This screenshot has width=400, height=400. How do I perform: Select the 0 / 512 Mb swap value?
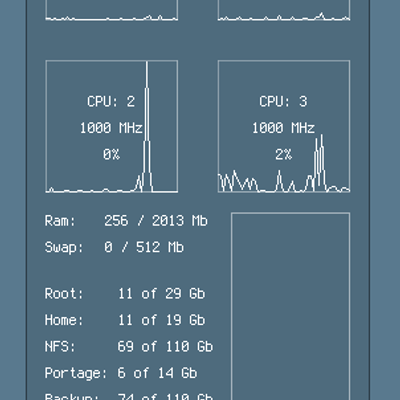(144, 247)
